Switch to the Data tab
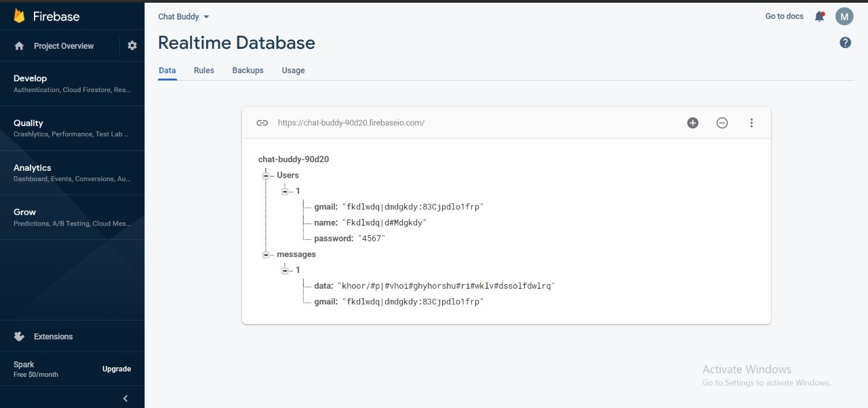This screenshot has width=868, height=408. (x=167, y=70)
